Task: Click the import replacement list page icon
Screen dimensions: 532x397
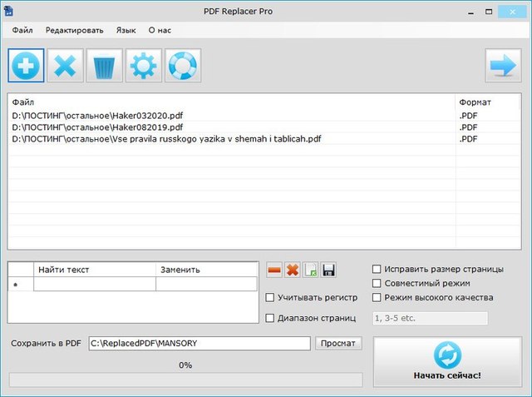Action: coord(310,270)
